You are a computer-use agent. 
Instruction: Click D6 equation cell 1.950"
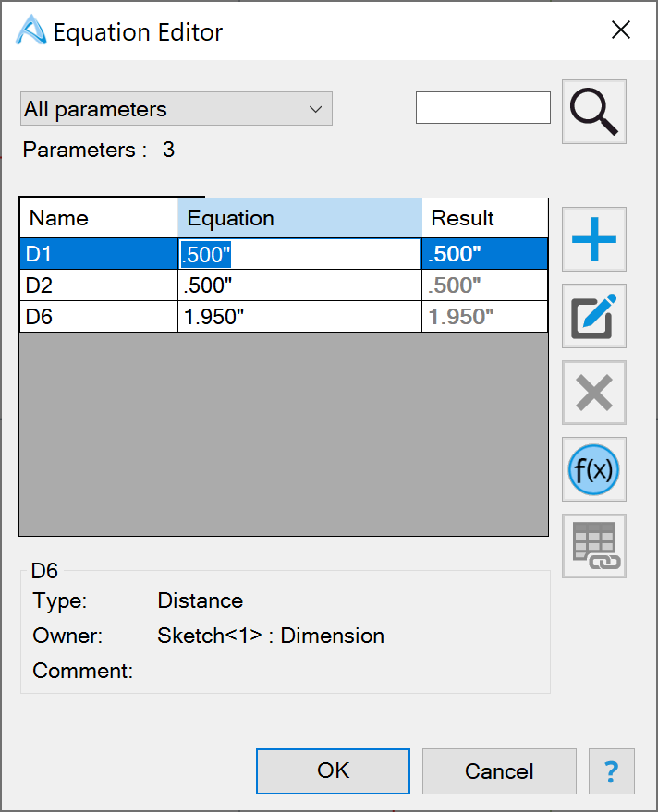299,317
